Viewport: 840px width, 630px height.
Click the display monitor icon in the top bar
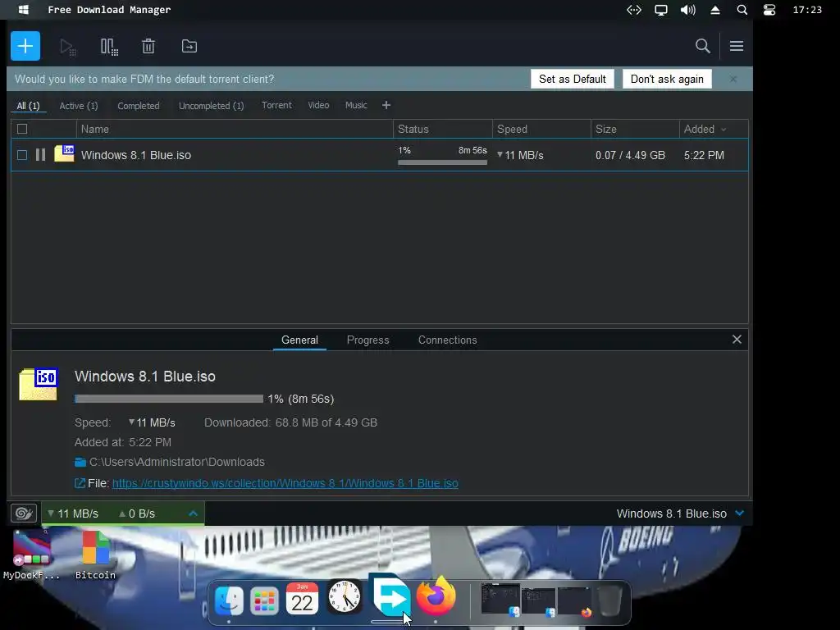pos(661,10)
